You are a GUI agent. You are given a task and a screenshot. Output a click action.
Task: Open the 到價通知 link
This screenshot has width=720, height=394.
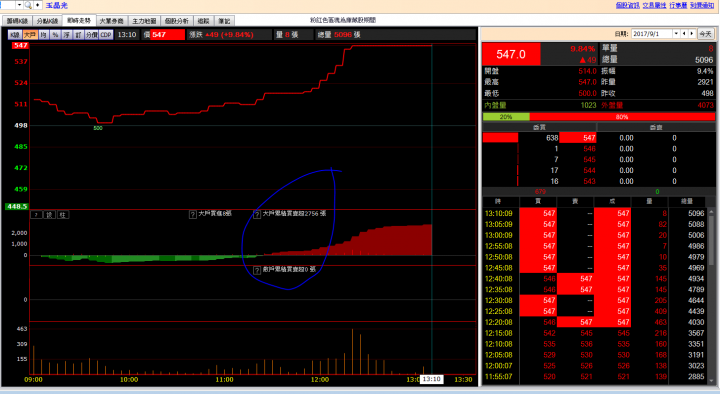702,5
